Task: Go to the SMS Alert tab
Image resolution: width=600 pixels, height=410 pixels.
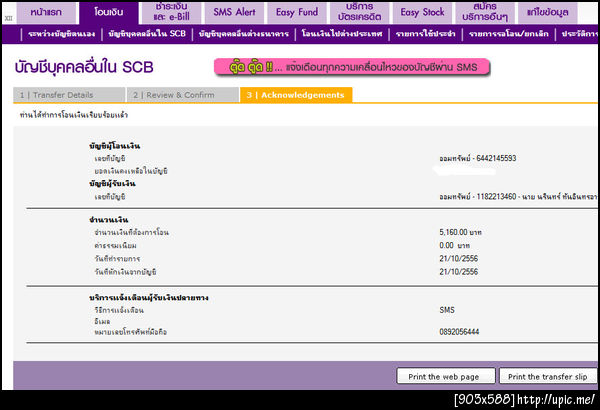Action: [234, 12]
